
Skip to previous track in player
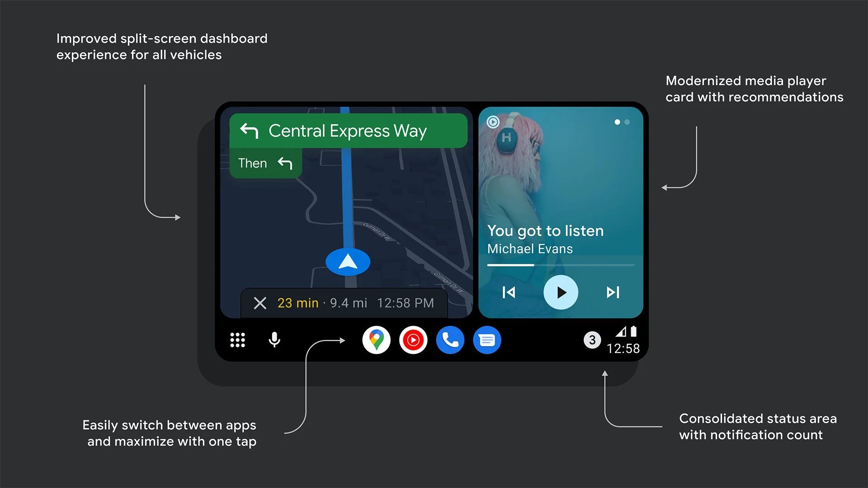click(510, 292)
